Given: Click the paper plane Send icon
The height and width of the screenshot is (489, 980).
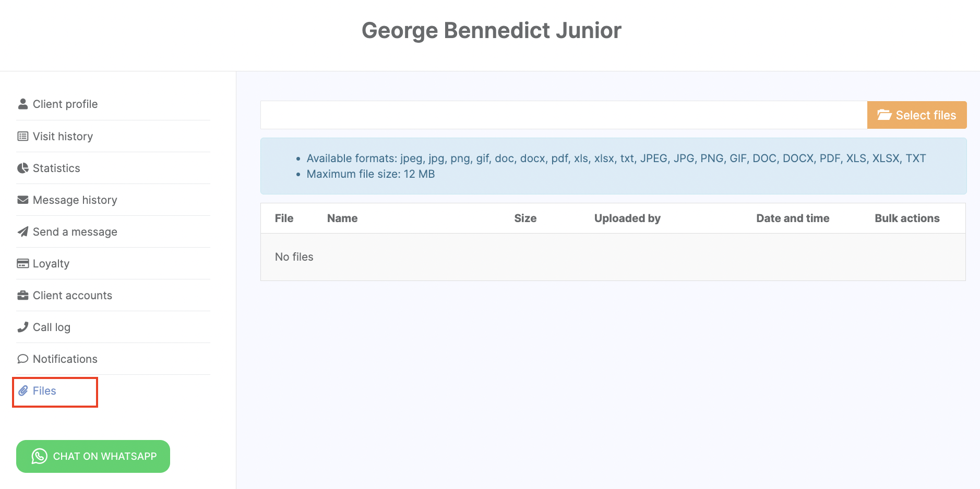Looking at the screenshot, I should pos(23,232).
